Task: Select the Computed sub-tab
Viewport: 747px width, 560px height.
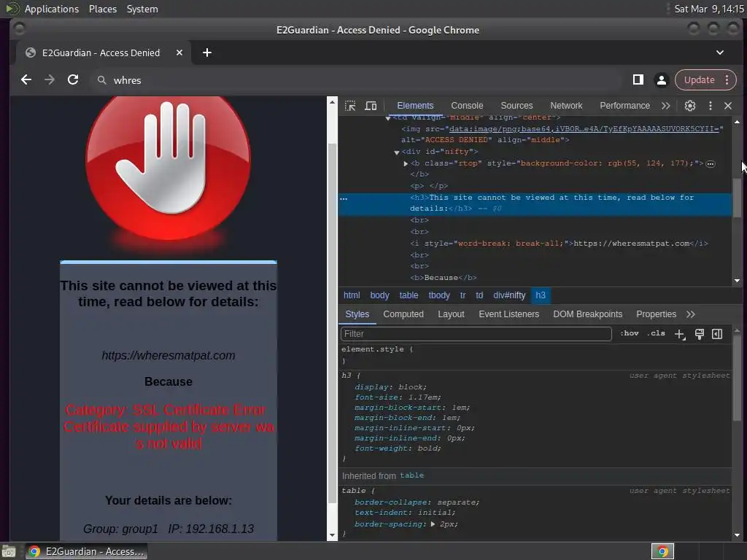Action: point(403,314)
